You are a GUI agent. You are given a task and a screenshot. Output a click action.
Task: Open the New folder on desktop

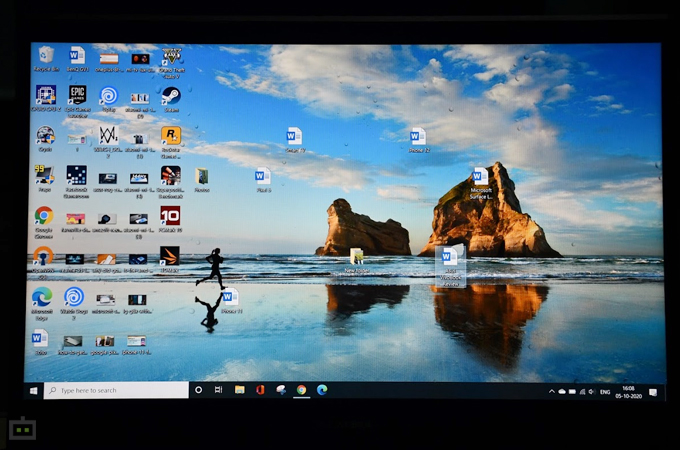(357, 260)
